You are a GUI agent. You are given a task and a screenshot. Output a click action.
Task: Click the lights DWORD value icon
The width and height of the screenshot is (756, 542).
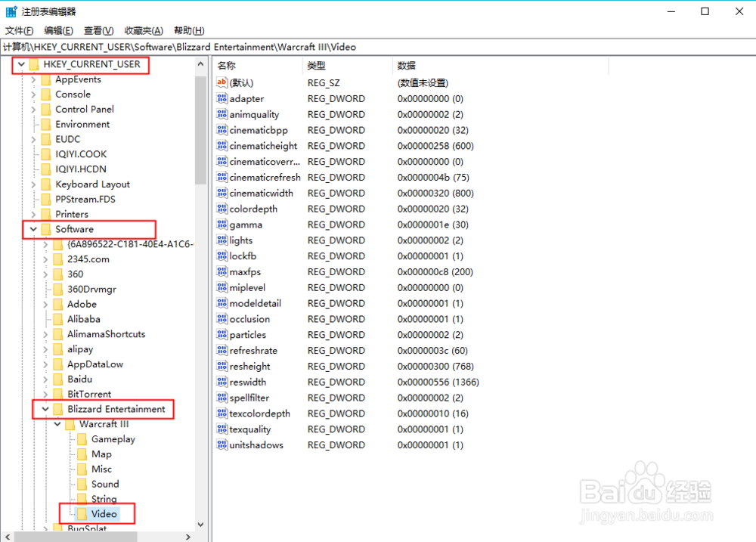coord(222,240)
